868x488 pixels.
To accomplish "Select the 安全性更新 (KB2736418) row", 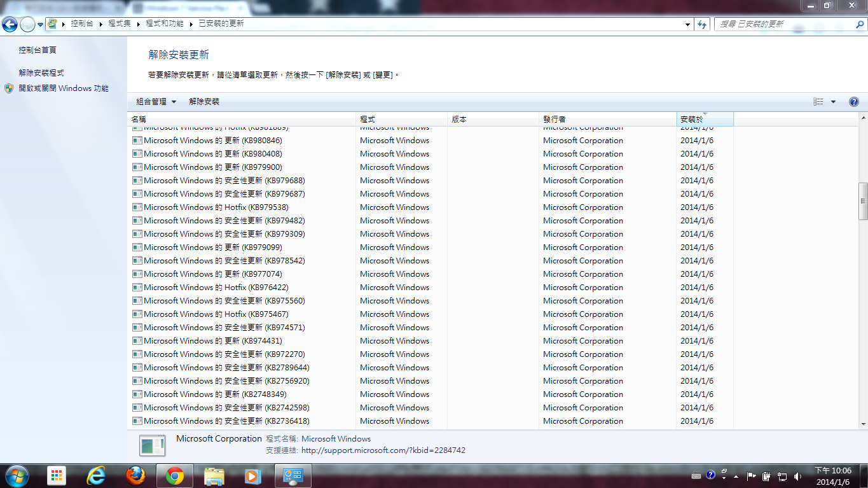I will (431, 421).
